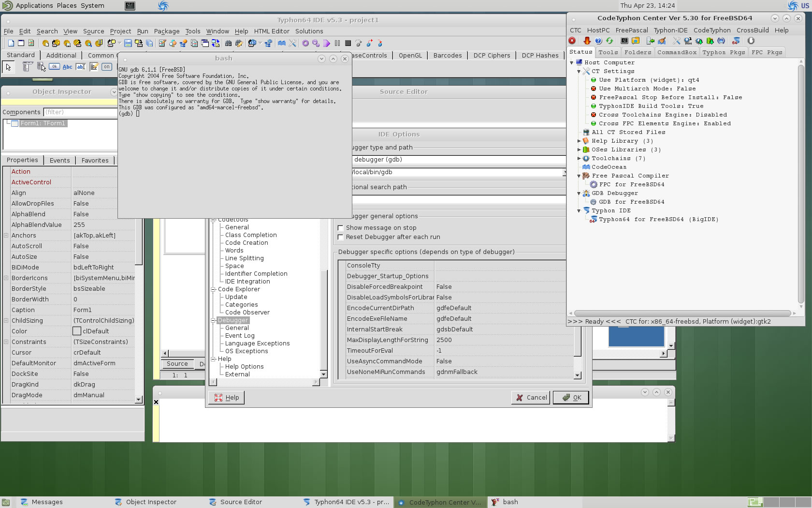Image resolution: width=812 pixels, height=508 pixels.
Task: Click the Typhon 64 icon in CTC toolbar
Action: [736, 41]
